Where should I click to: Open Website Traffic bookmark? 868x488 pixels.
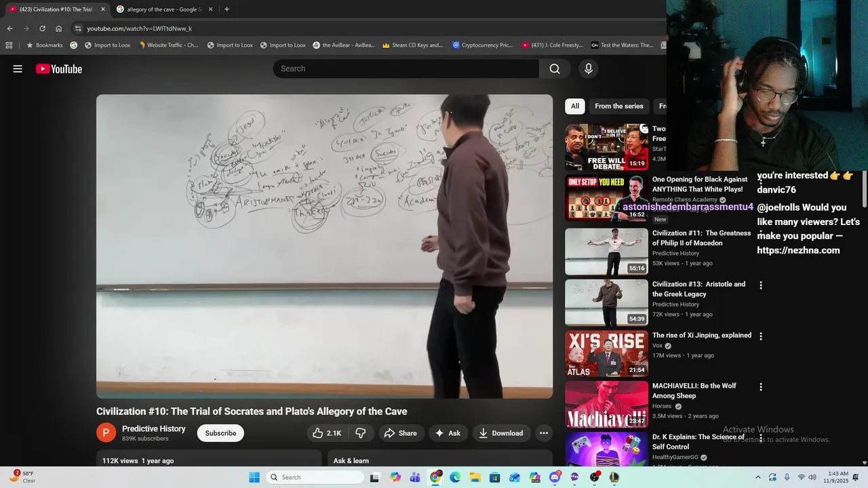coord(168,45)
